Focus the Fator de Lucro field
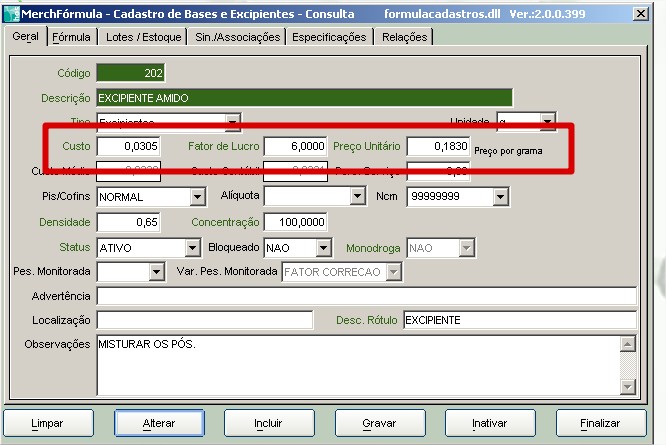Viewport: 666px width, 445px height. [x=296, y=147]
